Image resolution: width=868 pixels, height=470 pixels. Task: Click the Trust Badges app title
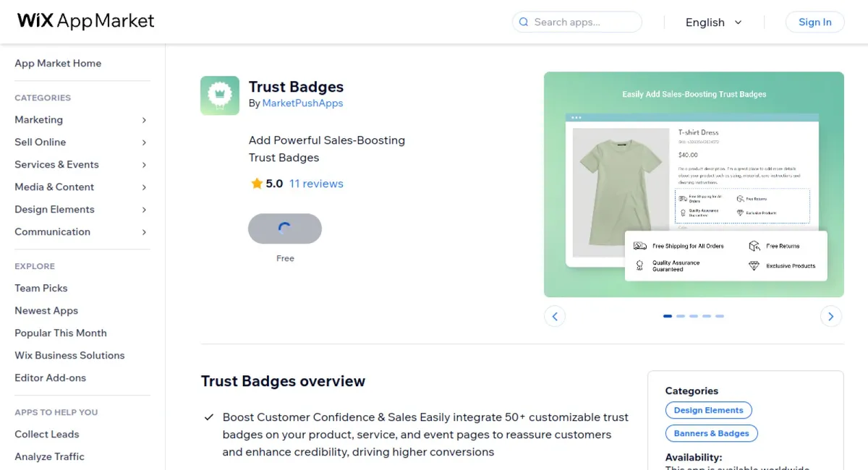tap(296, 87)
